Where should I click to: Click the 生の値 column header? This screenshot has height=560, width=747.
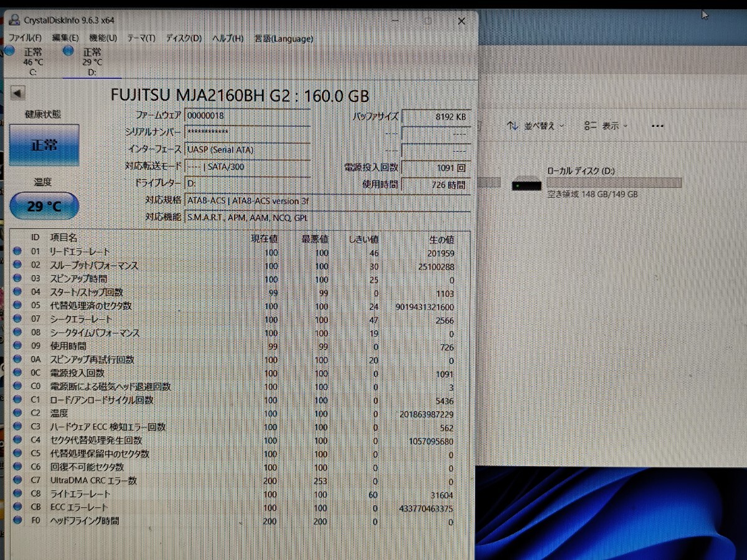tap(441, 239)
